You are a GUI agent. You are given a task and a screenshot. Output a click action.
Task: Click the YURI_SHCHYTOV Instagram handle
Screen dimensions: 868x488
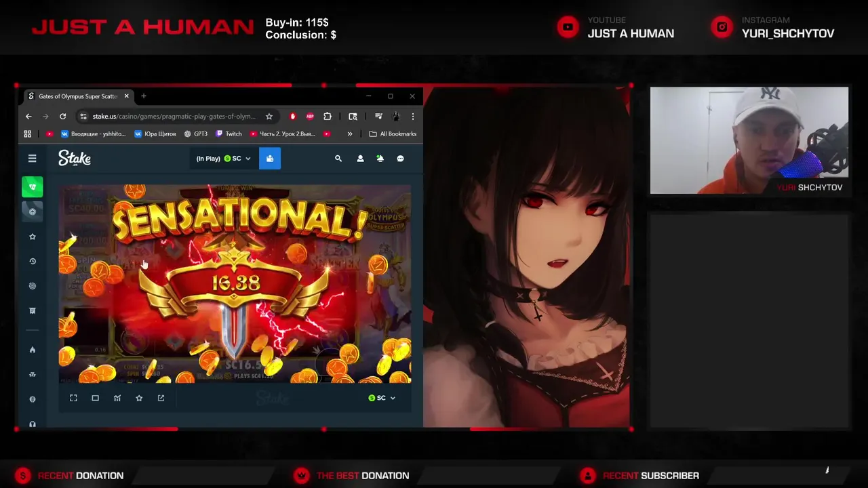(788, 33)
